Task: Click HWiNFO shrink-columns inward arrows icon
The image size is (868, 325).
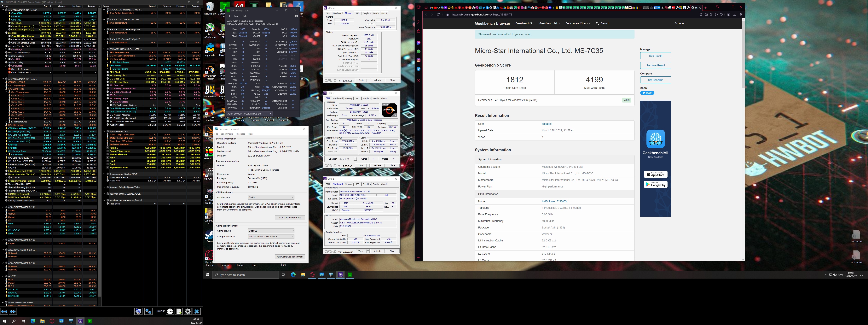Action: tap(12, 311)
